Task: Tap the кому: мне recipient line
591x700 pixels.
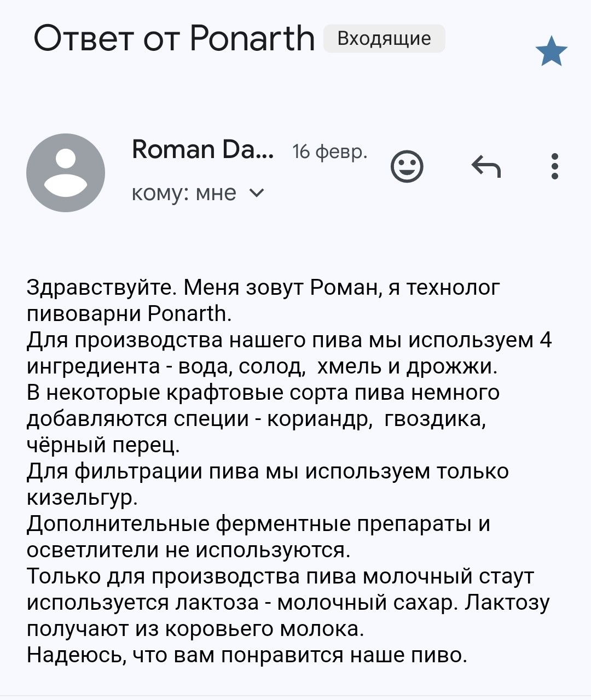Action: click(x=198, y=193)
